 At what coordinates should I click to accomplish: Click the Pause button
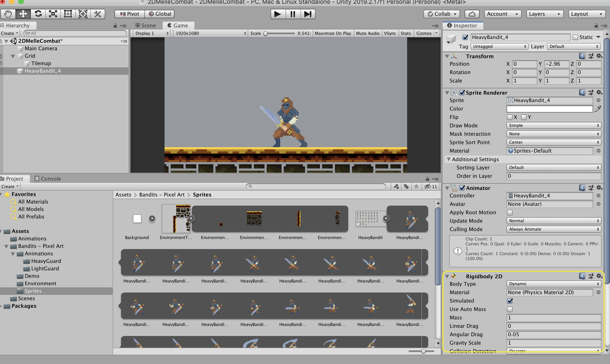[x=293, y=14]
